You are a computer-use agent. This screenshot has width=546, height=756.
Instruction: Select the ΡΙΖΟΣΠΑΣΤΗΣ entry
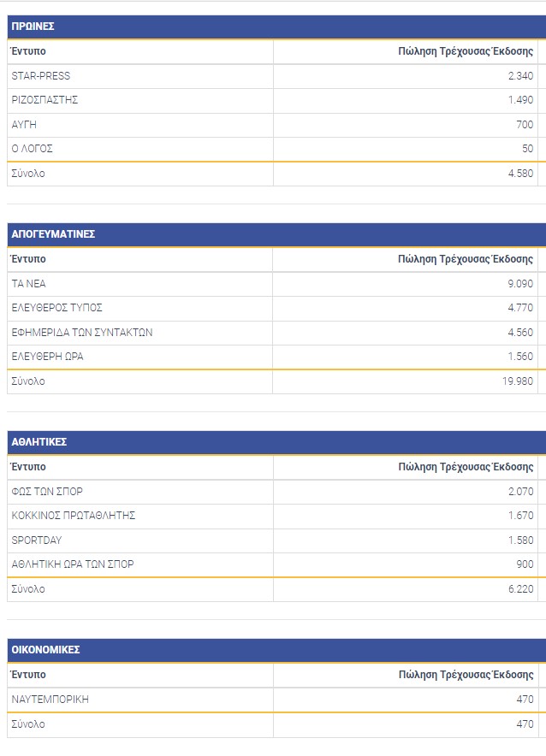(x=45, y=100)
